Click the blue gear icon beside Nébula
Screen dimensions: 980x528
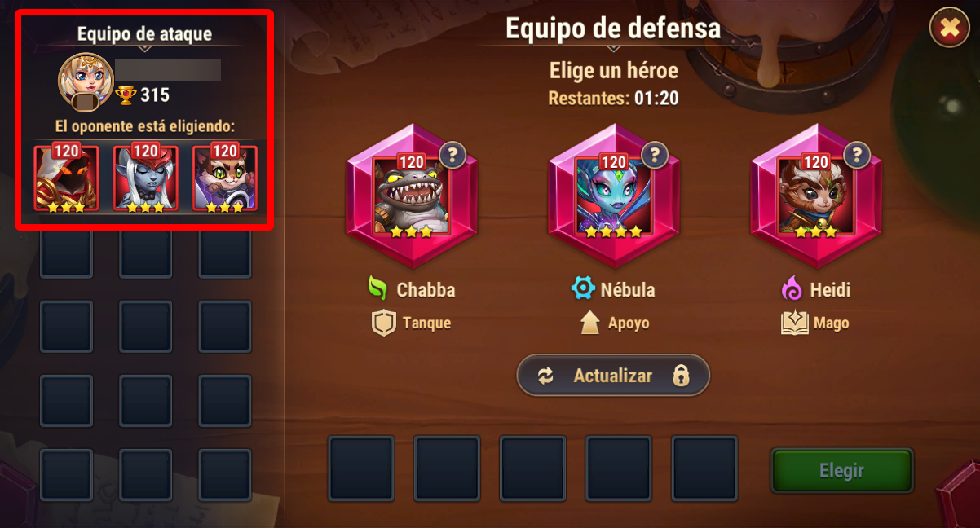point(582,288)
